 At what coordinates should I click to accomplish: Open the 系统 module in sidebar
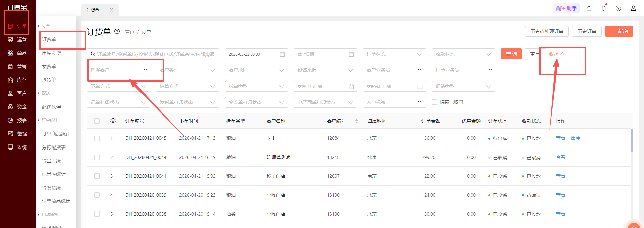(17, 147)
